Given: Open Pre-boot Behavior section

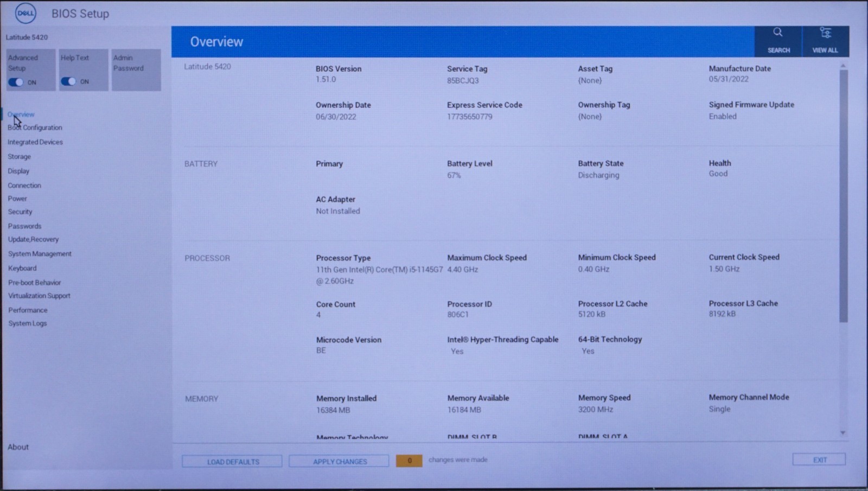Looking at the screenshot, I should click(34, 282).
